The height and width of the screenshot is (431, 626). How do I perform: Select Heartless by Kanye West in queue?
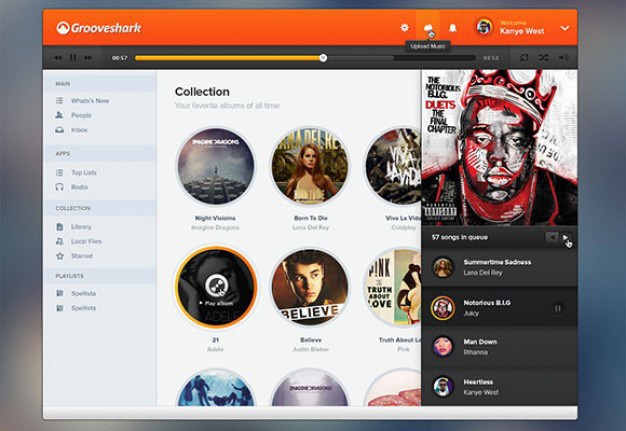[x=499, y=387]
